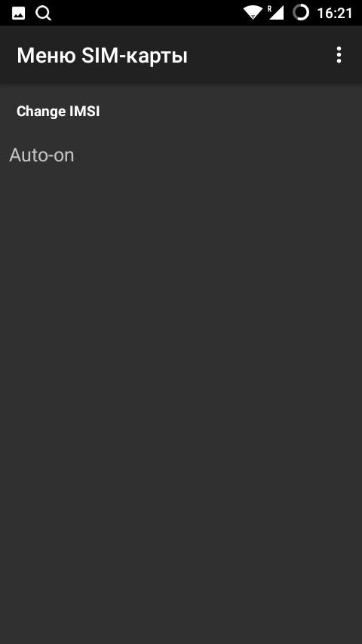Click the dark app bar beside the title
362x644 pixels.
coord(259,54)
